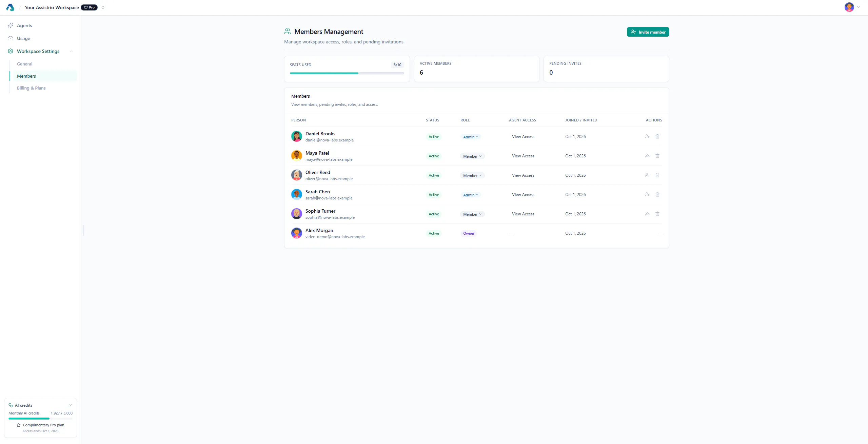Click View Access for Daniel Brooks
The height and width of the screenshot is (444, 868).
point(523,137)
